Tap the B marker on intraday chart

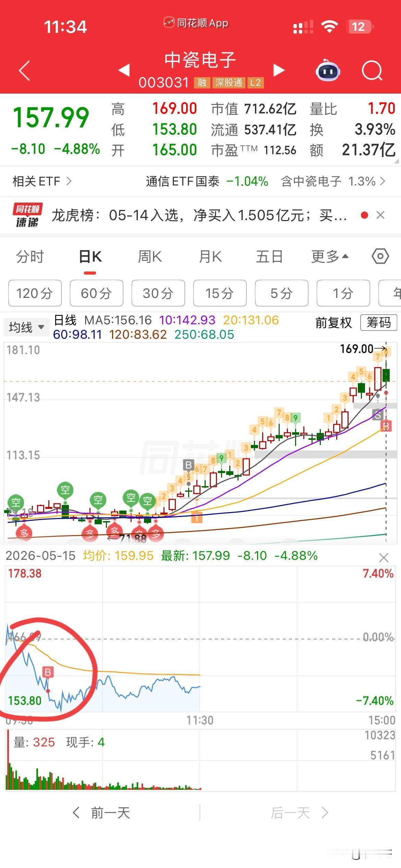[48, 672]
